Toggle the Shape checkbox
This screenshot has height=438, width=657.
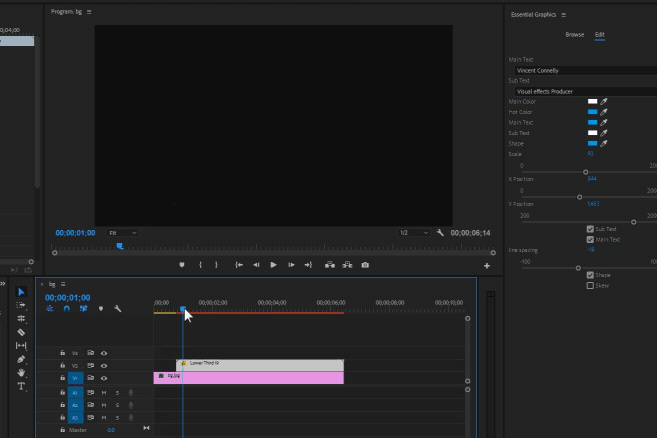pyautogui.click(x=590, y=275)
